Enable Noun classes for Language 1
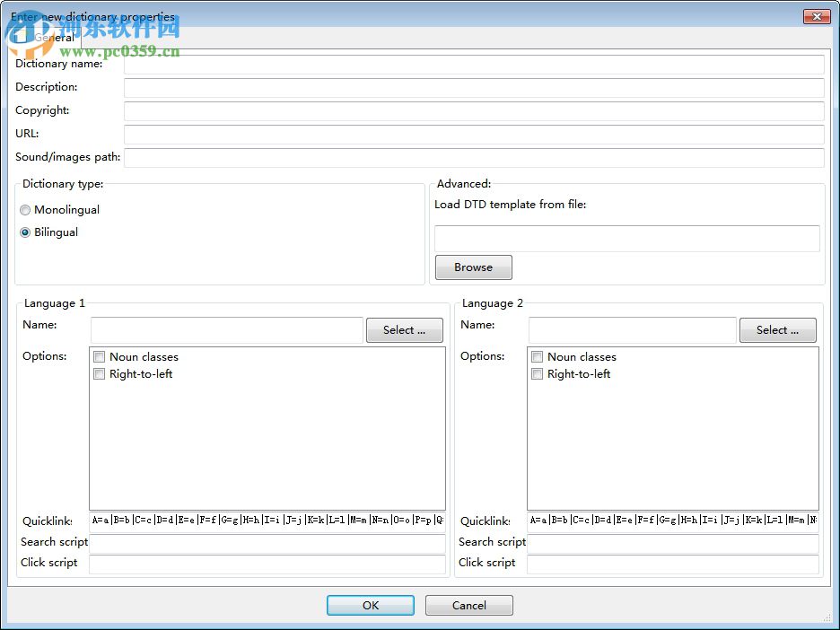The height and width of the screenshot is (630, 840). click(99, 356)
